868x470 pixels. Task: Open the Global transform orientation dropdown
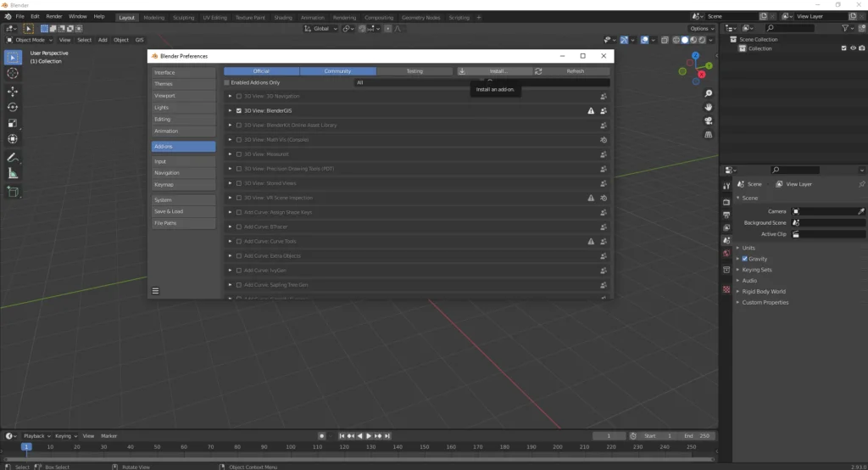click(321, 29)
